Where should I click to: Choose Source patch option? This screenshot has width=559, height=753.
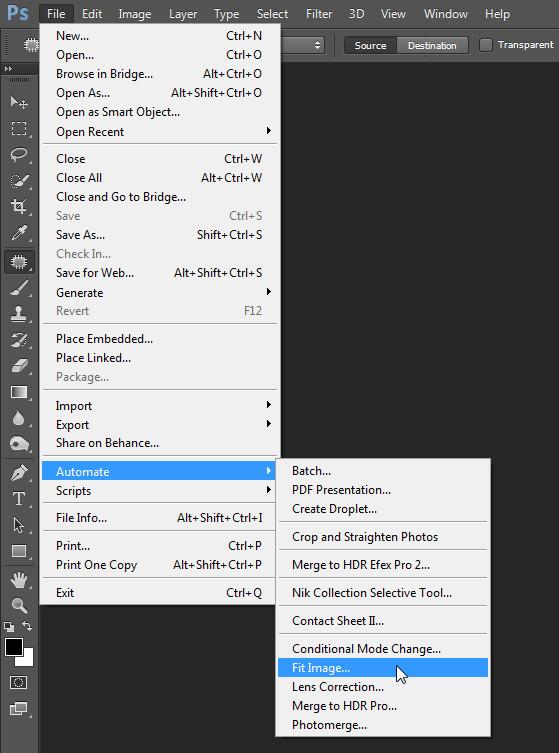point(370,46)
